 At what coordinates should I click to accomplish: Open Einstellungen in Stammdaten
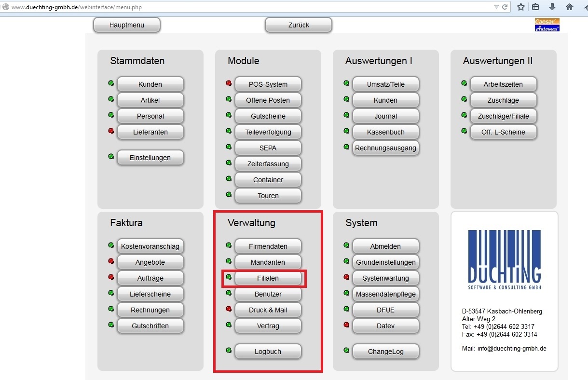click(x=150, y=157)
